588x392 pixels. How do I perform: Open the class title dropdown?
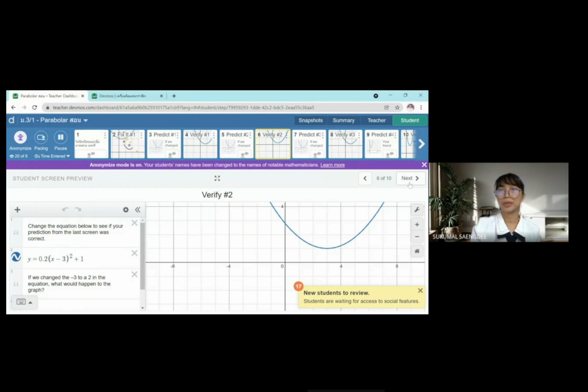[x=85, y=120]
